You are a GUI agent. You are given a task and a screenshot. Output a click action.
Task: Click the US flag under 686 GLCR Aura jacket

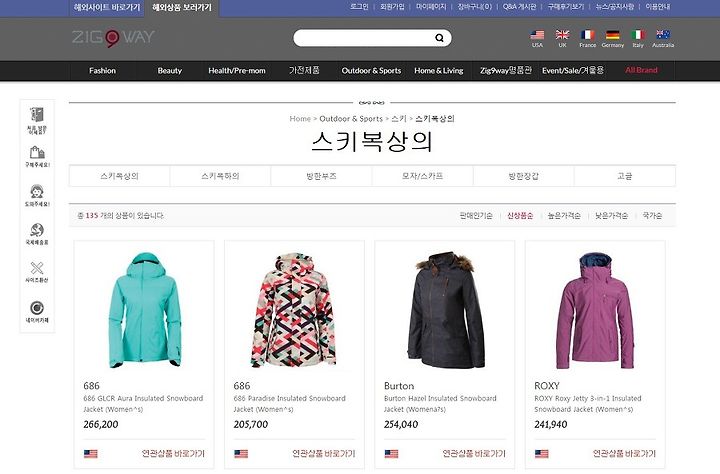pyautogui.click(x=90, y=454)
